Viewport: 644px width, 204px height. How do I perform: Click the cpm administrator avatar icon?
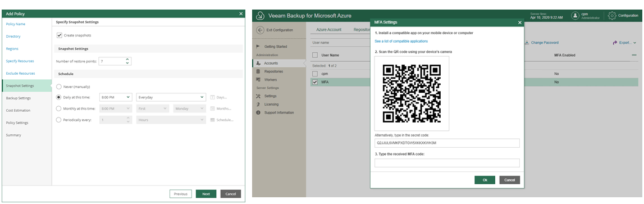click(x=576, y=16)
